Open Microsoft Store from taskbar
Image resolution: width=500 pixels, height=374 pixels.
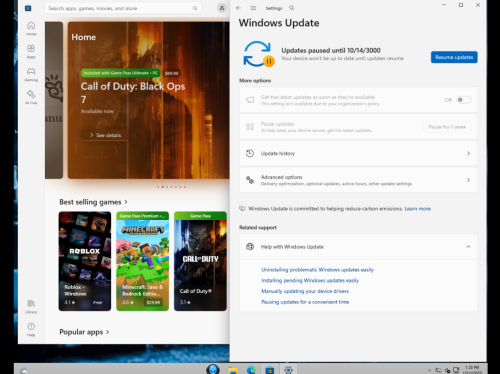pyautogui.click(x=269, y=370)
